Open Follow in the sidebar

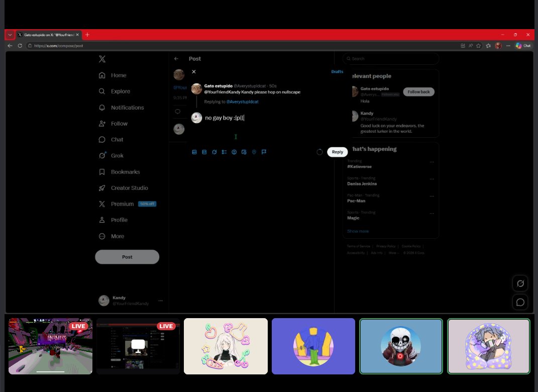coord(113,124)
